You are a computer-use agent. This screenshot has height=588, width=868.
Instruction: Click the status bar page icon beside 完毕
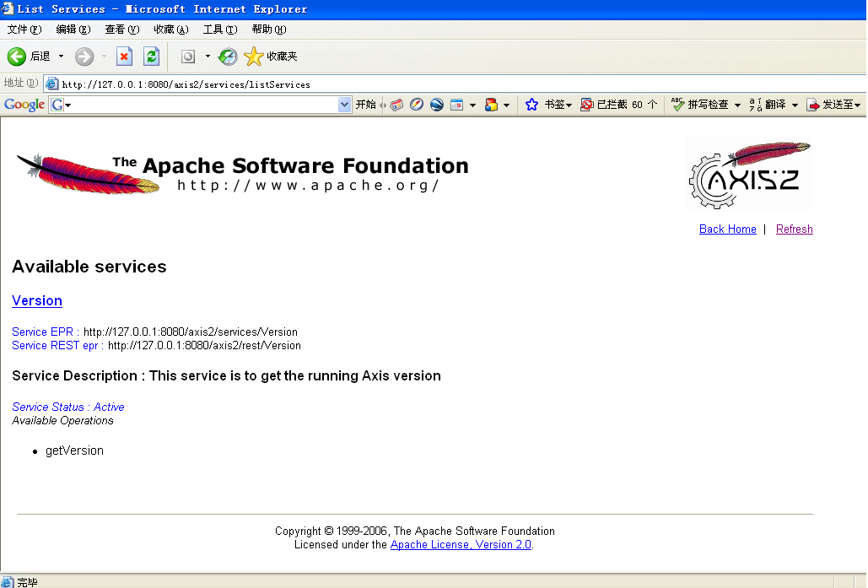click(x=8, y=582)
